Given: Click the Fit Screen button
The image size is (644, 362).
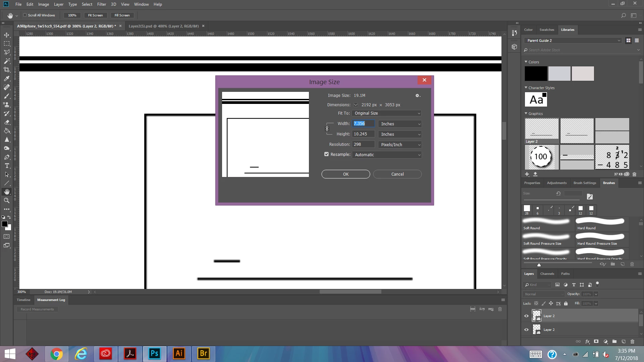Looking at the screenshot, I should click(x=95, y=15).
